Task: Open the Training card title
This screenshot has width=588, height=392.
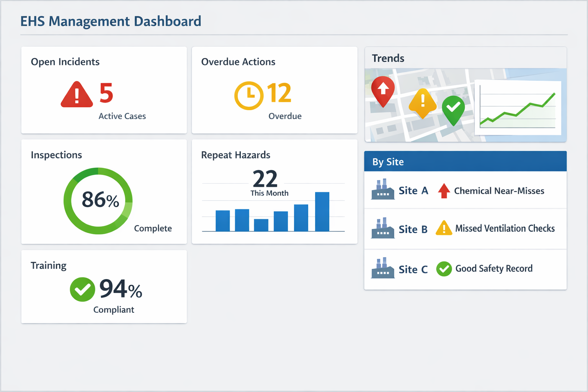Action: (x=49, y=266)
